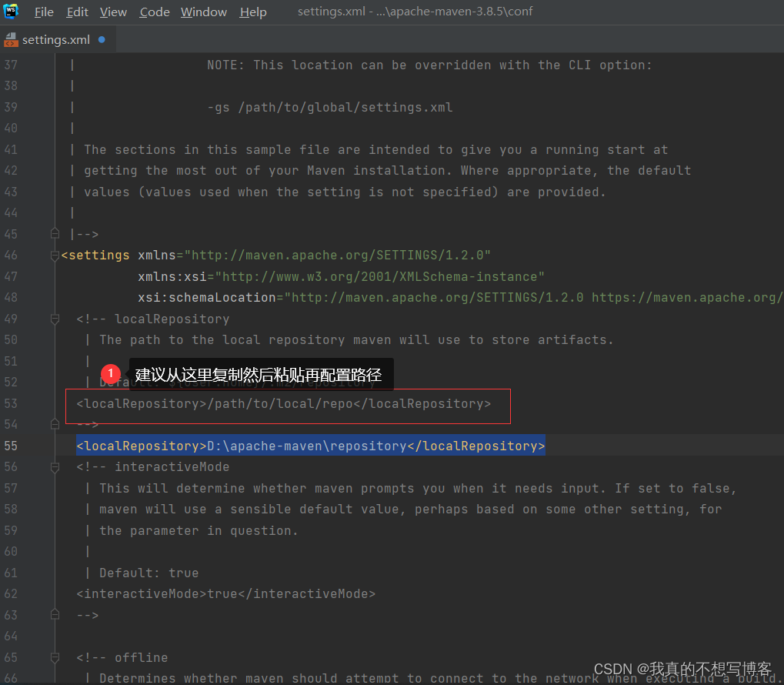This screenshot has height=685, width=784.
Task: Click the '-gs /path/to/global/settings.xml' text
Action: point(330,108)
